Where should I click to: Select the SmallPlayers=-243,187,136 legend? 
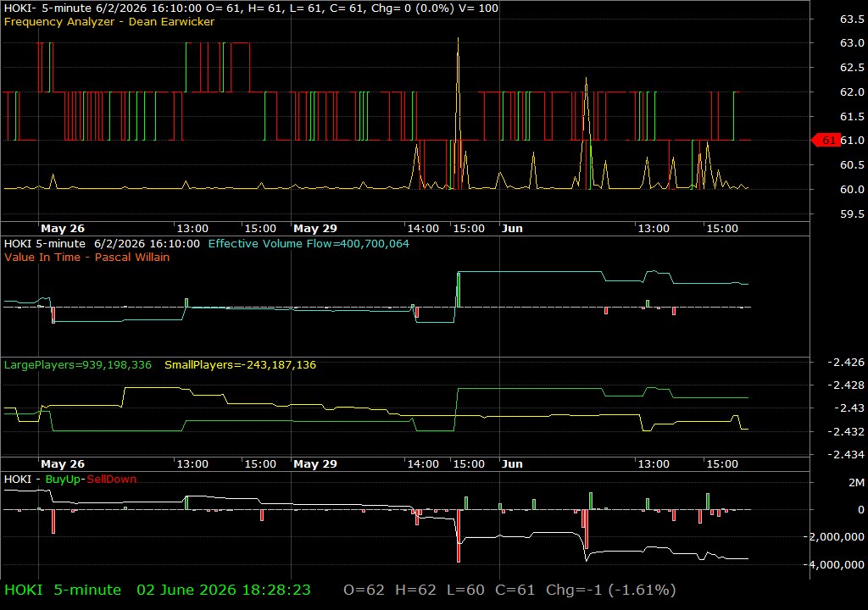tap(240, 365)
